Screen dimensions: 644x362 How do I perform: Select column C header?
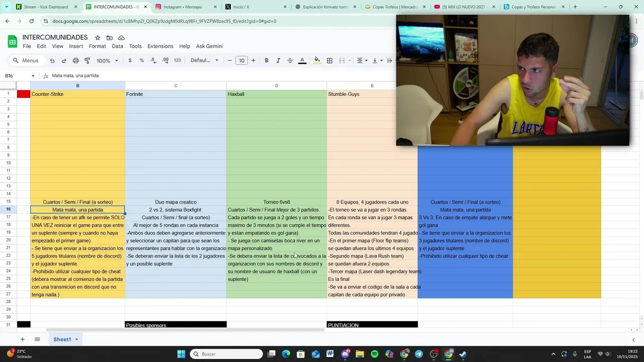tap(176, 86)
